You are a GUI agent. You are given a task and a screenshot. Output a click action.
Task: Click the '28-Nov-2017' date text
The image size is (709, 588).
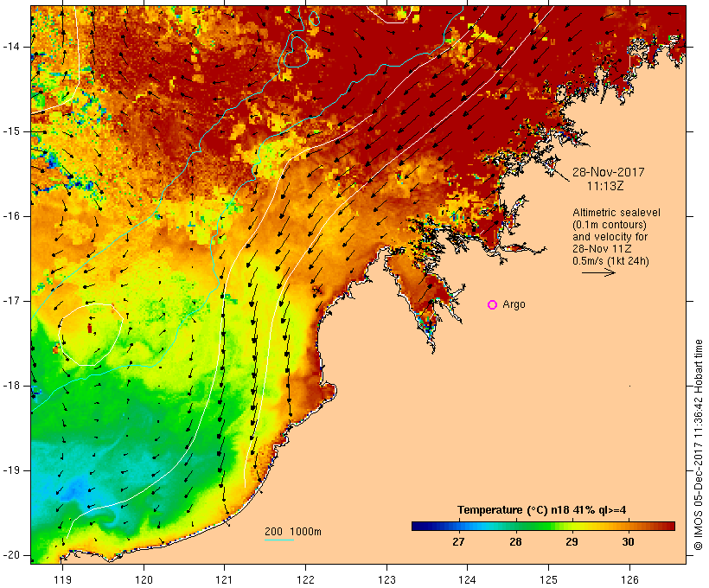click(608, 172)
